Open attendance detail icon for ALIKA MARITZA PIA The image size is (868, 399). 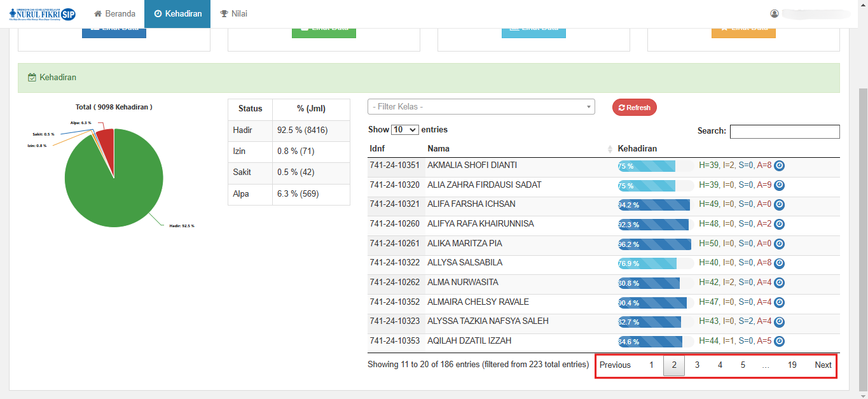tap(779, 244)
